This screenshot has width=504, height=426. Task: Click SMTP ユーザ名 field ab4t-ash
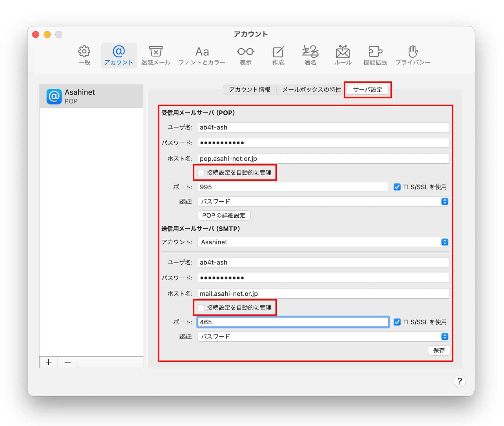coord(323,262)
